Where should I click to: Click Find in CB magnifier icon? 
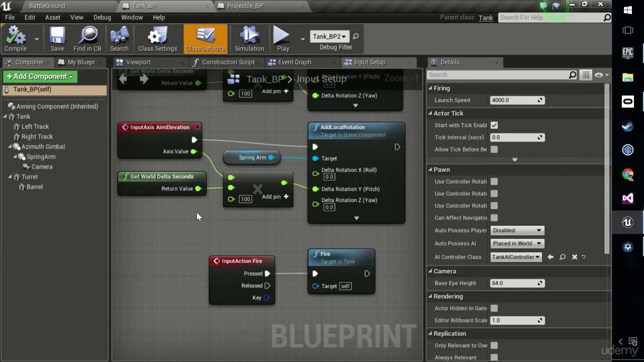(x=88, y=39)
